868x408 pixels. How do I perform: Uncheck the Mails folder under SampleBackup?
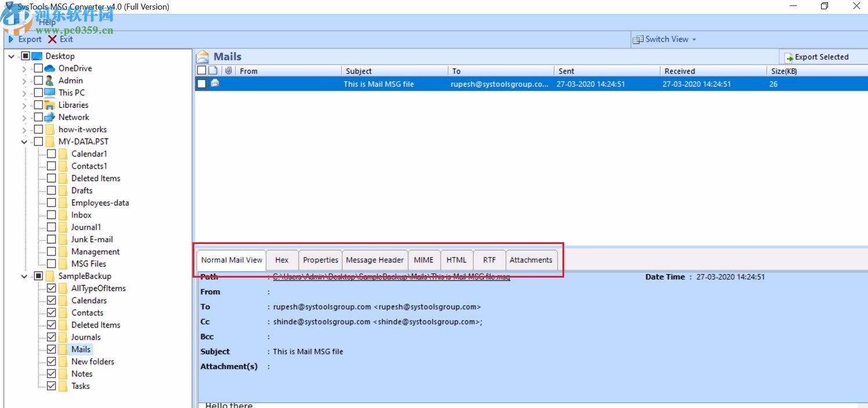coord(52,349)
